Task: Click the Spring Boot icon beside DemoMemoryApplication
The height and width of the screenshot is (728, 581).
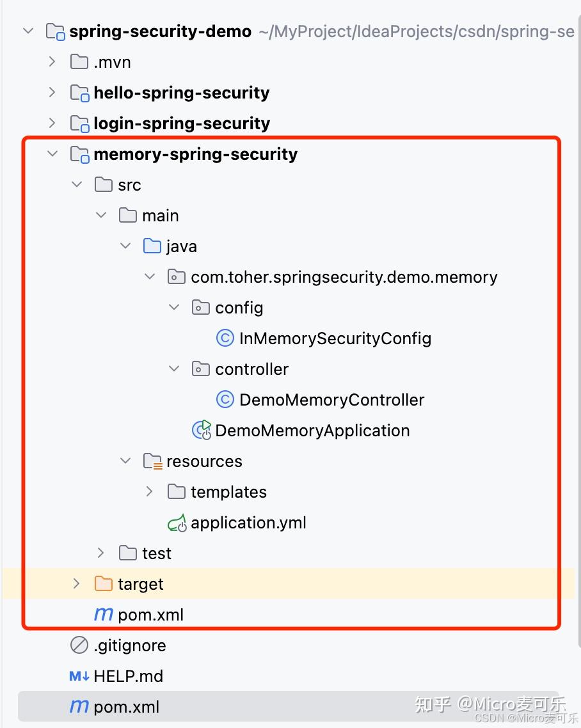Action: [x=201, y=430]
